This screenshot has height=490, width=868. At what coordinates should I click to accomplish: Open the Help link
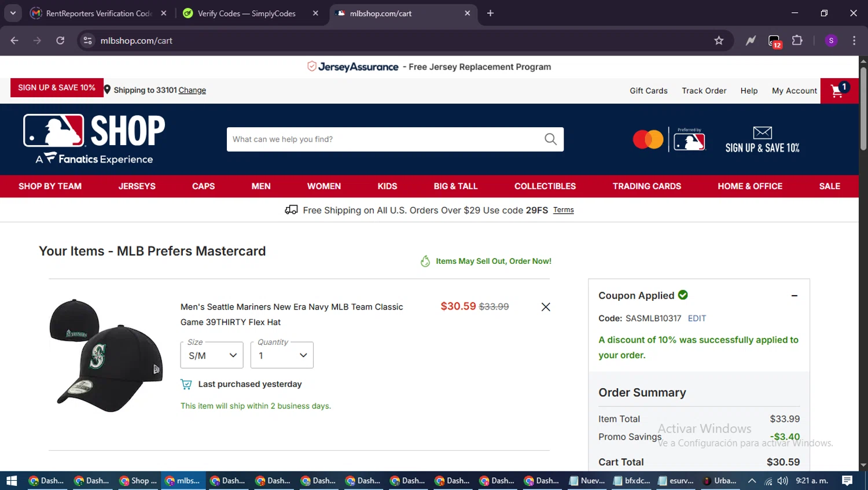(749, 91)
